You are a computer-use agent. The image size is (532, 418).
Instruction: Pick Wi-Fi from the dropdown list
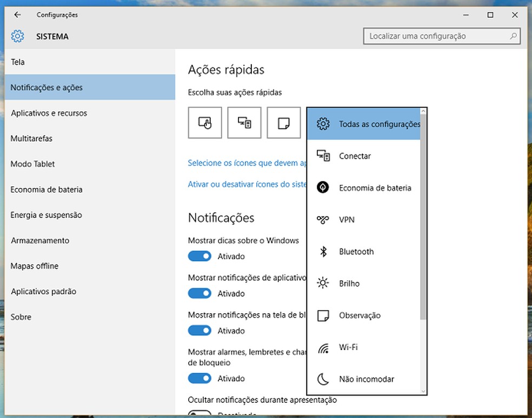tap(348, 347)
